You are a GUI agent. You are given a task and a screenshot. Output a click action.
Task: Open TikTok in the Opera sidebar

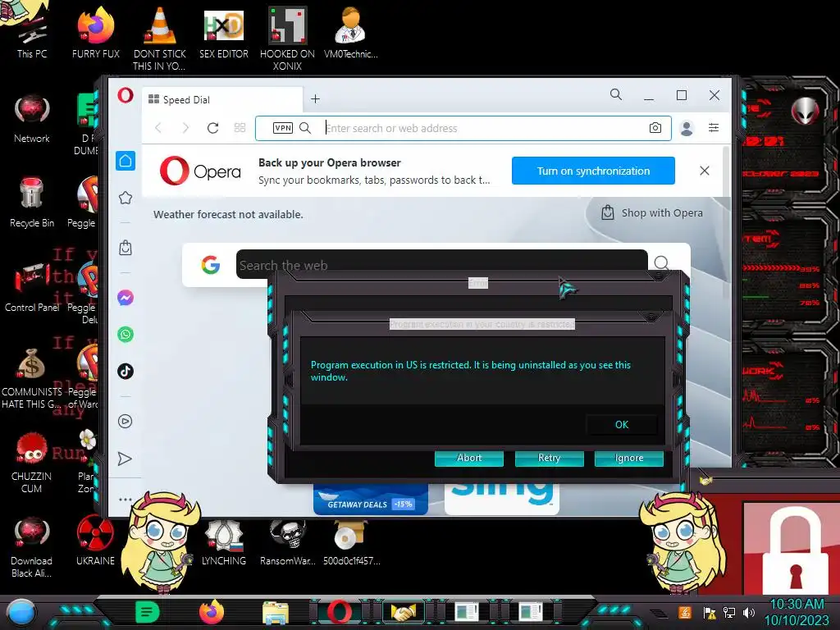tap(126, 372)
